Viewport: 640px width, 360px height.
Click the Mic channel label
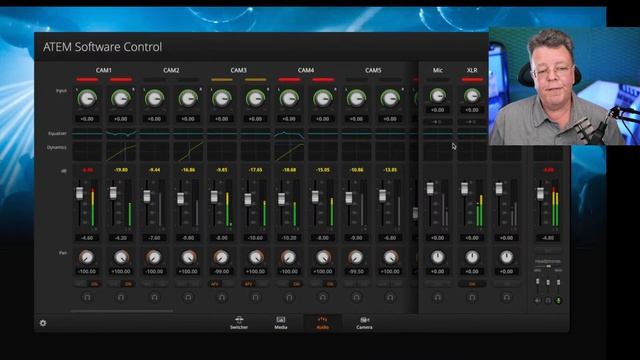click(438, 70)
